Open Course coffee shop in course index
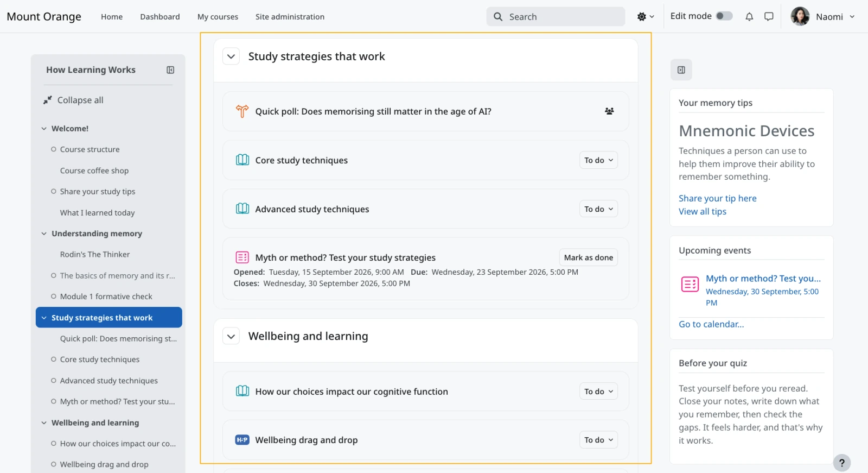868x473 pixels. tap(94, 171)
